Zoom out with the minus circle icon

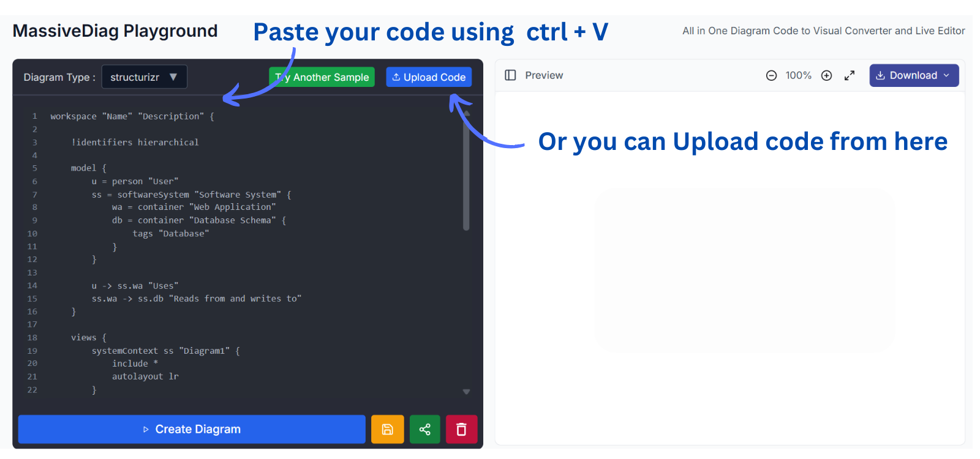pyautogui.click(x=771, y=75)
